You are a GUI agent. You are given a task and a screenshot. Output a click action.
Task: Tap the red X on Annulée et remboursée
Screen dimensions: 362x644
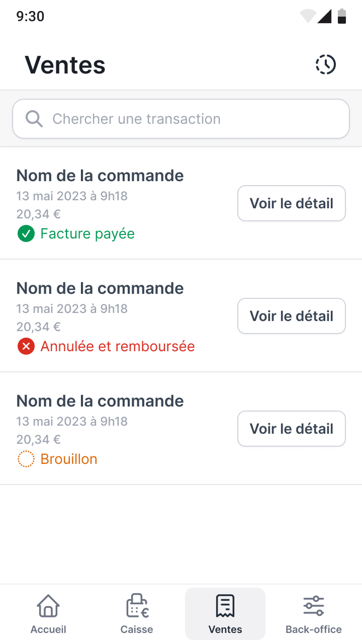tap(26, 346)
